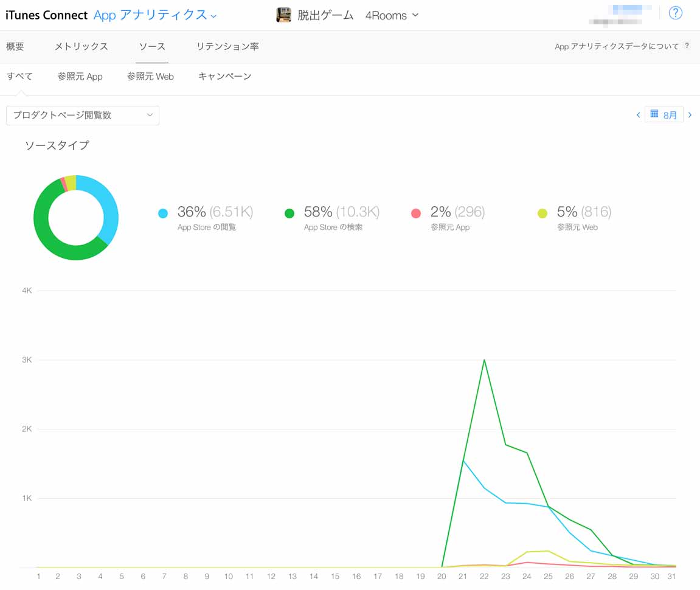The image size is (700, 590).
Task: Click the small help icon beside Appアナリティクスデータについて
Action: click(x=687, y=46)
